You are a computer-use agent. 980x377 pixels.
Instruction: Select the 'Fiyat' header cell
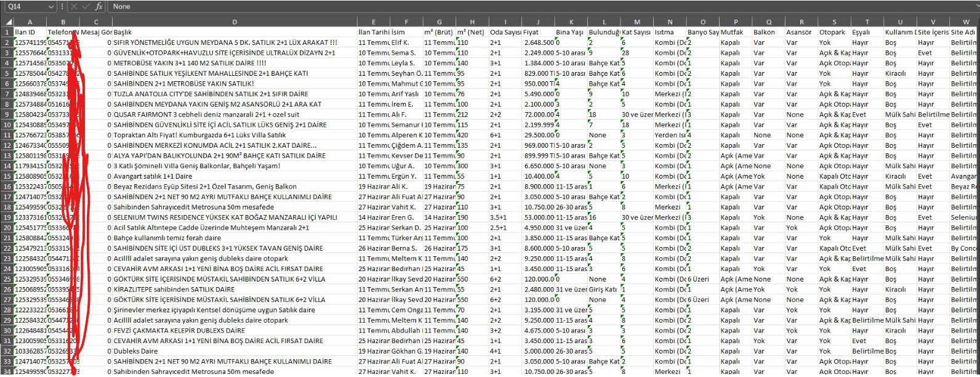[x=539, y=32]
